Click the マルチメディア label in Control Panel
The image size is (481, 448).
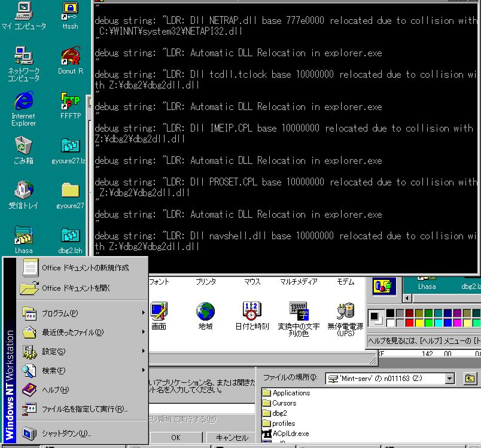click(x=299, y=282)
